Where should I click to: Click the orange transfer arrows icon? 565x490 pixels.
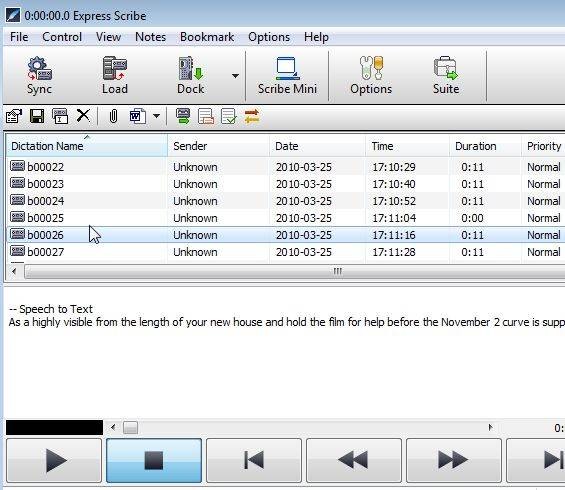coord(252,116)
